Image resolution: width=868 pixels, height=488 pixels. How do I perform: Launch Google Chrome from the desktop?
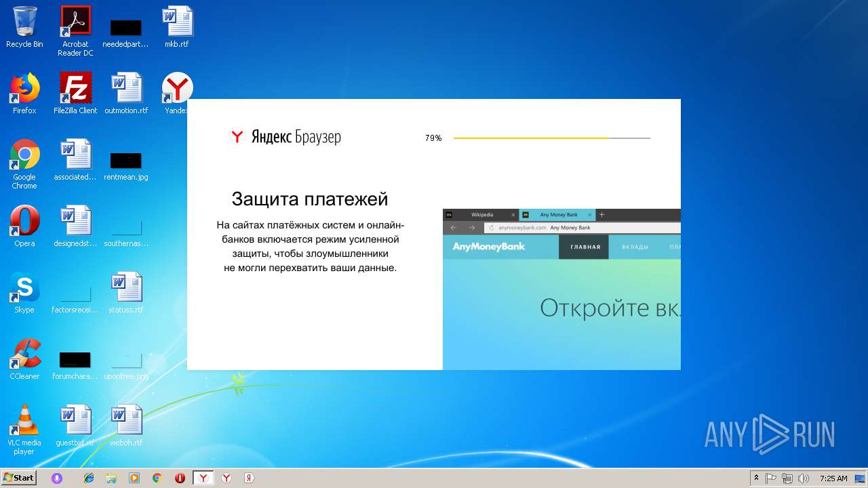click(x=24, y=164)
